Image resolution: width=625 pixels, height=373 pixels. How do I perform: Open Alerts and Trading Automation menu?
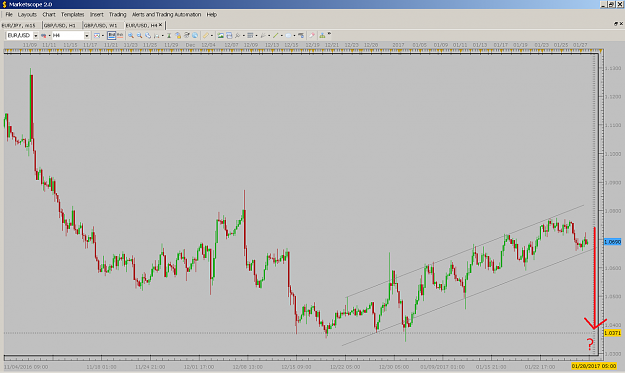[166, 14]
